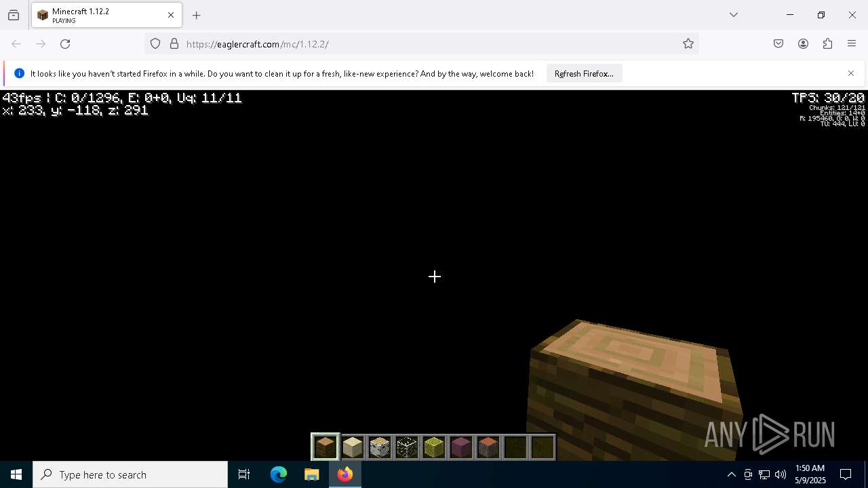Open the network status tray icon
The height and width of the screenshot is (488, 868).
coord(764,474)
